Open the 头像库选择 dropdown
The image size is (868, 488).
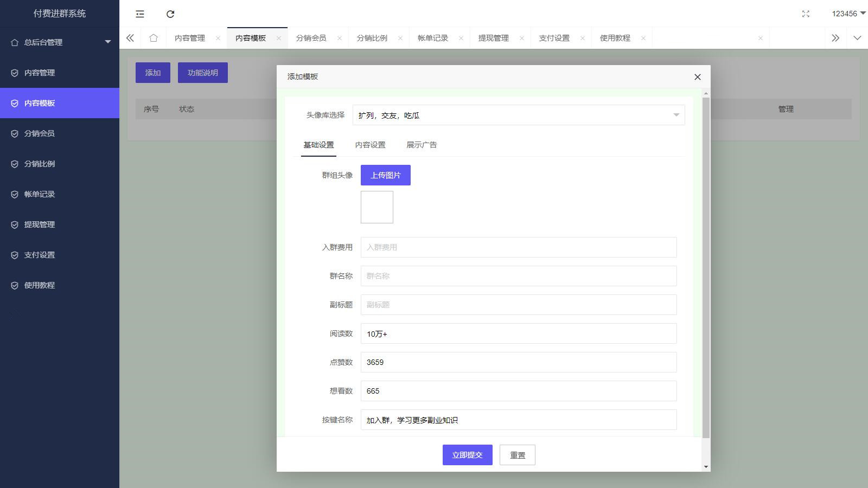click(519, 115)
